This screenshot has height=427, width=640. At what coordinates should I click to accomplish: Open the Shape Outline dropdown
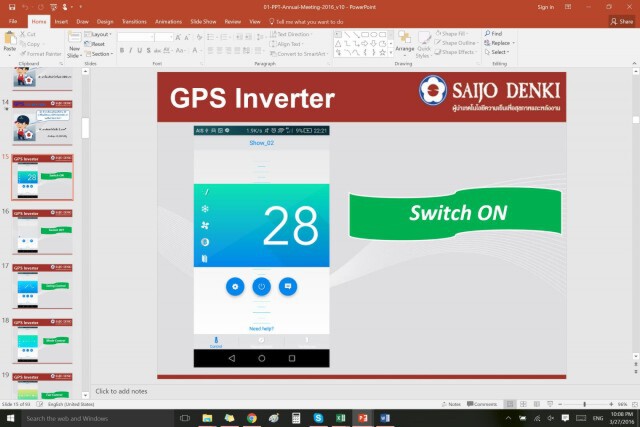456,43
